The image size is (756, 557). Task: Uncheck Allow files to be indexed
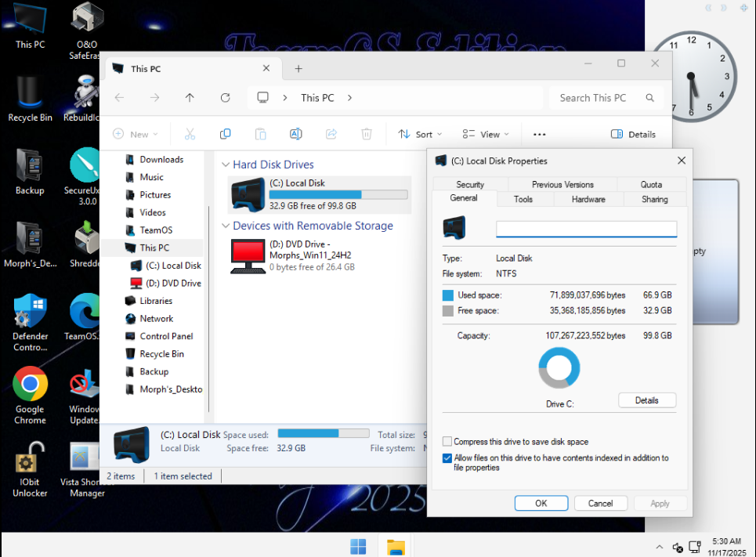point(447,458)
